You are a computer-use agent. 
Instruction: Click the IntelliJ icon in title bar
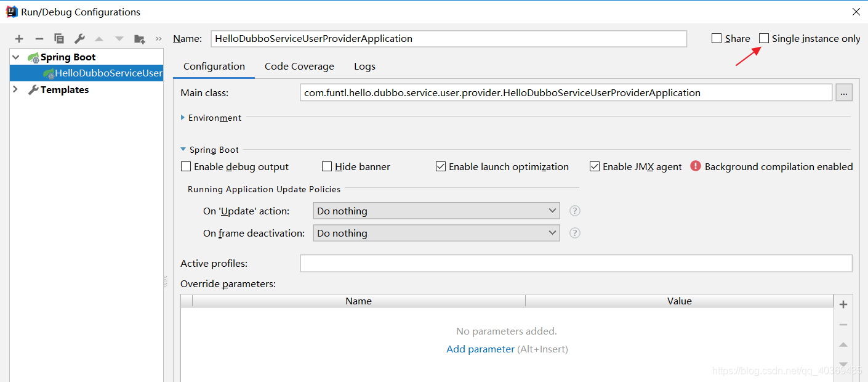(x=11, y=12)
